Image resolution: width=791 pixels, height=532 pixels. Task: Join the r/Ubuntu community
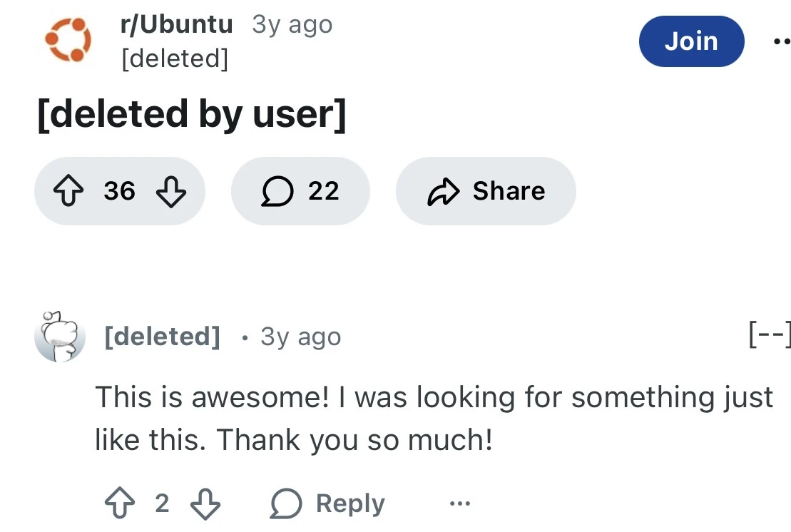[x=691, y=41]
